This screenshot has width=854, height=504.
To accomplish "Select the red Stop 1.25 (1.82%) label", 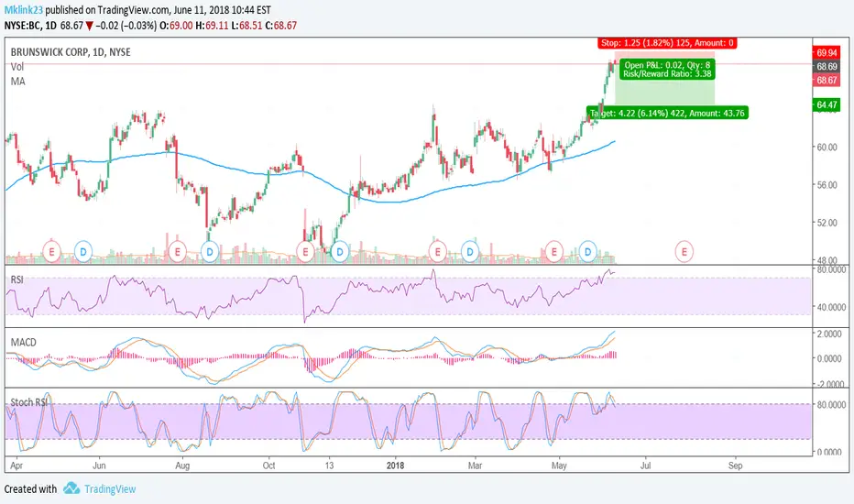I will click(667, 42).
